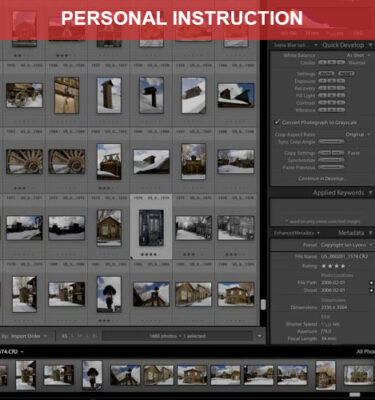The height and width of the screenshot is (400, 375).
Task: Click the File Name value in Metadata
Action: pyautogui.click(x=344, y=257)
